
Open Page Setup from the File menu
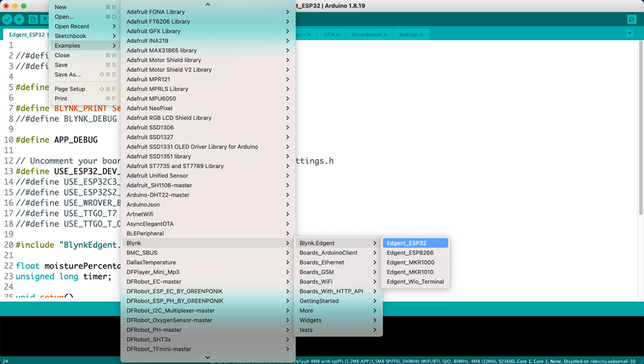85,89
